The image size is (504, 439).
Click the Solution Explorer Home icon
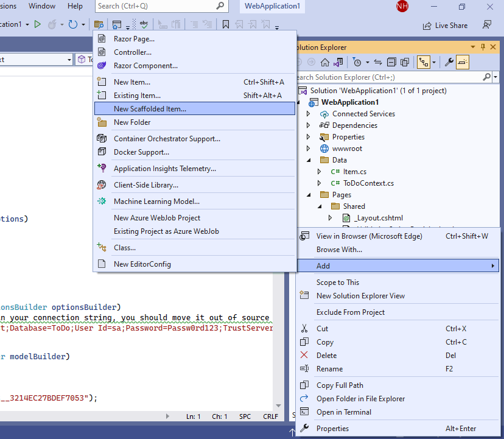click(325, 62)
